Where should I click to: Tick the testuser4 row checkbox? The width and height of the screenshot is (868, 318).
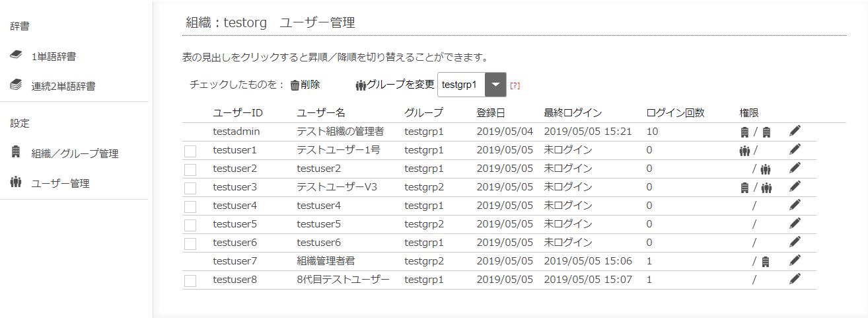(190, 207)
